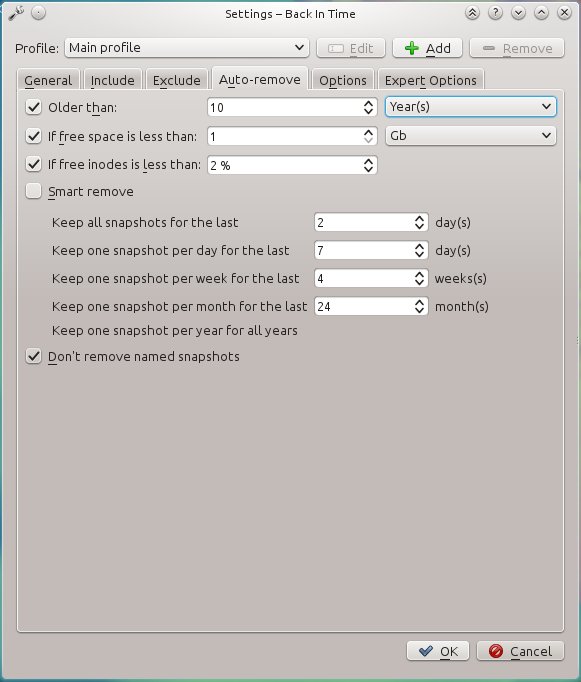This screenshot has height=682, width=581.
Task: Click the one snapshot per week field showing 4
Action: point(371,278)
